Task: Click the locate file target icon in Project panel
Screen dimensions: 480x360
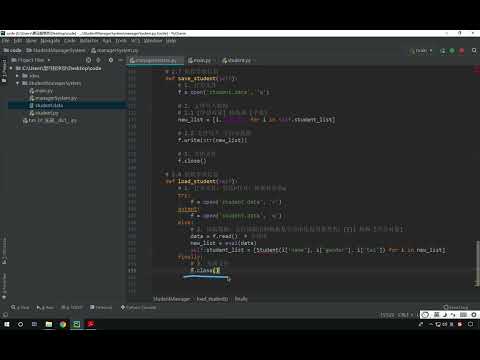Action: point(88,60)
